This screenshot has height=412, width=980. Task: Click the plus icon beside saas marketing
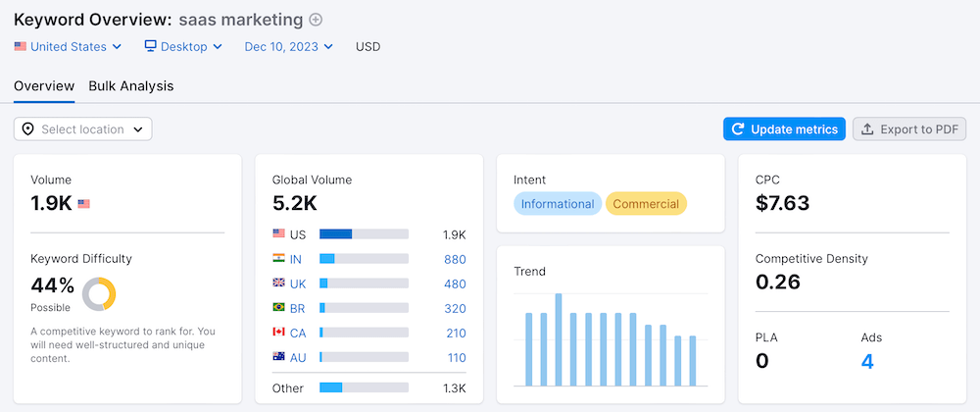coord(316,20)
